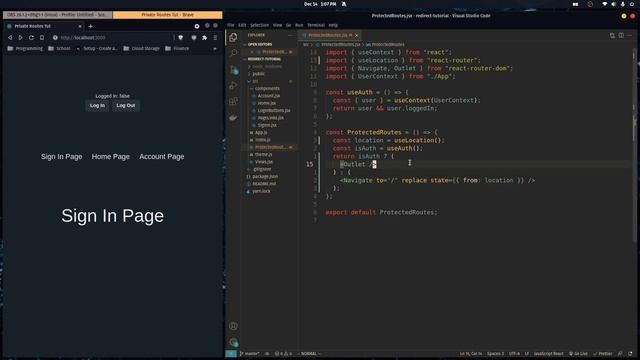Open the editor More Actions ellipsis
This screenshot has width=640, height=360.
point(630,36)
